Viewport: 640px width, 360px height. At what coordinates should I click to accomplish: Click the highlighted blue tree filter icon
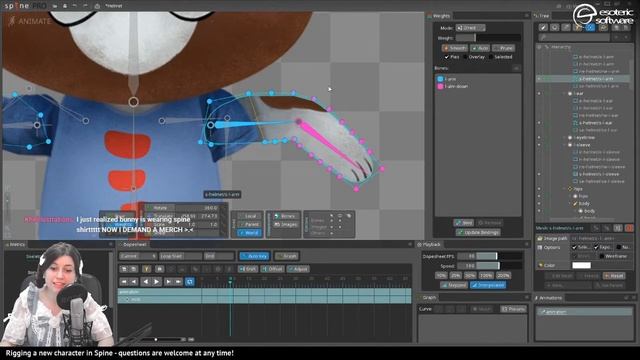tap(590, 27)
